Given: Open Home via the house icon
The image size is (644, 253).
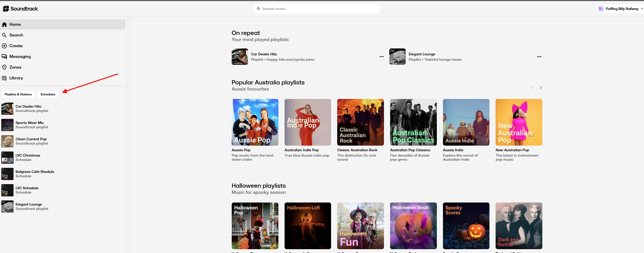Looking at the screenshot, I should 4,24.
